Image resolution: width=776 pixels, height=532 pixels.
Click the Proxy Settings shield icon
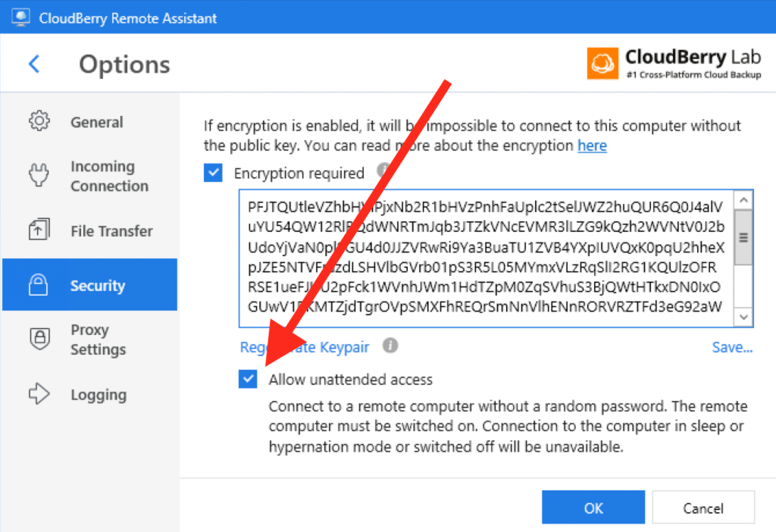[39, 339]
